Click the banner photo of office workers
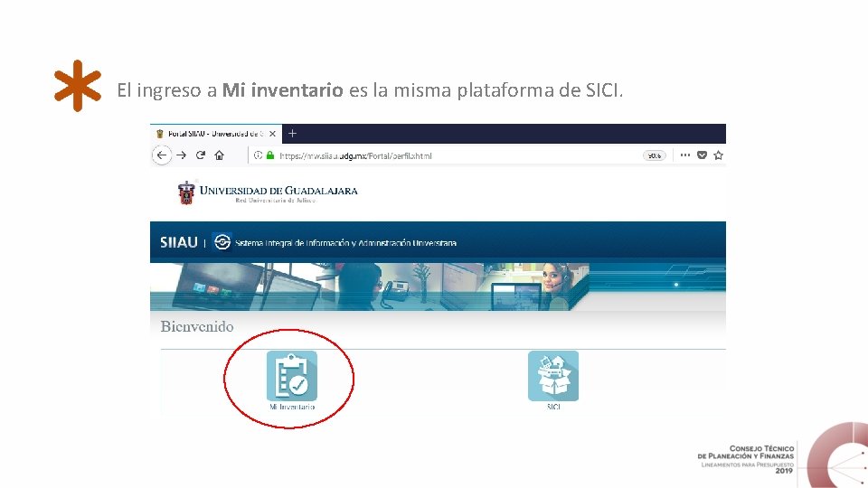Viewport: 868px width, 488px height. (x=369, y=286)
